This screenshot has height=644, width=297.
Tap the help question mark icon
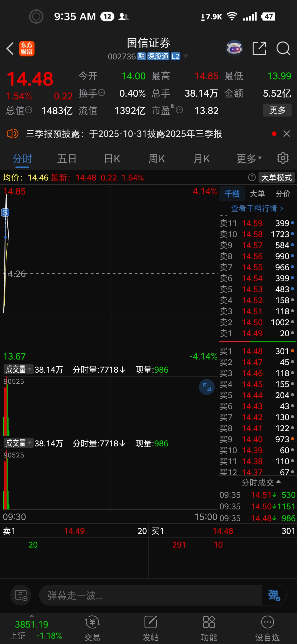click(252, 178)
